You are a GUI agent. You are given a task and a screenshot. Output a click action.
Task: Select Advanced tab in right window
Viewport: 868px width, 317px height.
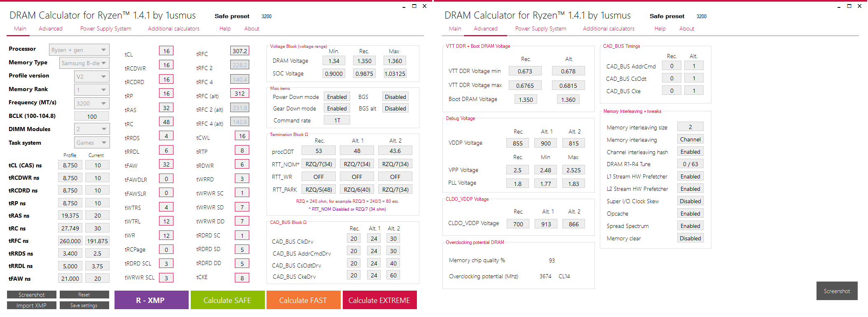[x=486, y=28]
